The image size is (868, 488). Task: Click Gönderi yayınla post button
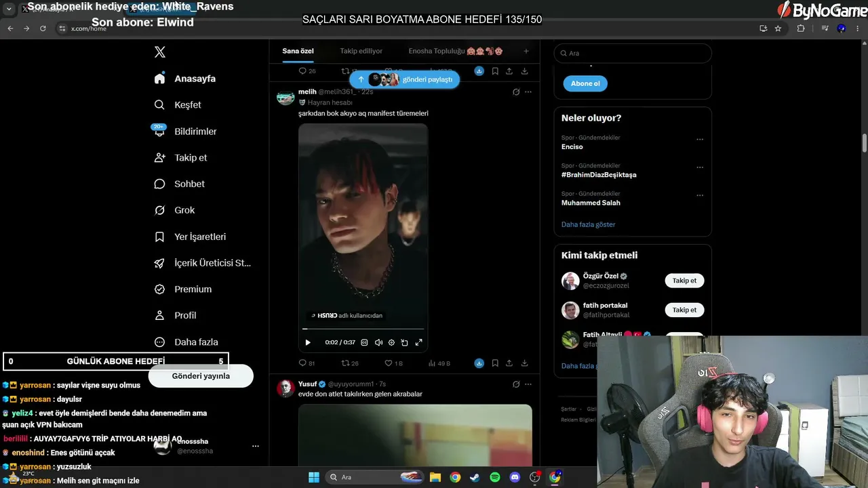tap(201, 376)
